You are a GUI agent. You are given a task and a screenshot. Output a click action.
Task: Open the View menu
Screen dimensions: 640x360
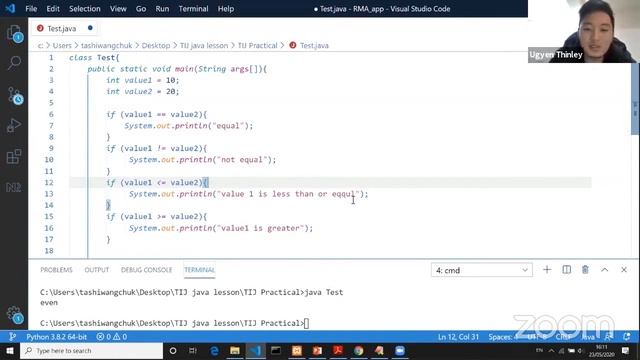click(x=118, y=9)
